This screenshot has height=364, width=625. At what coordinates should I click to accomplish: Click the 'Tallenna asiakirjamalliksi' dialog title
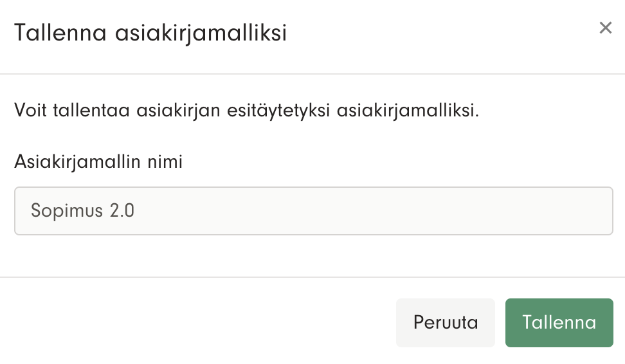coord(150,32)
